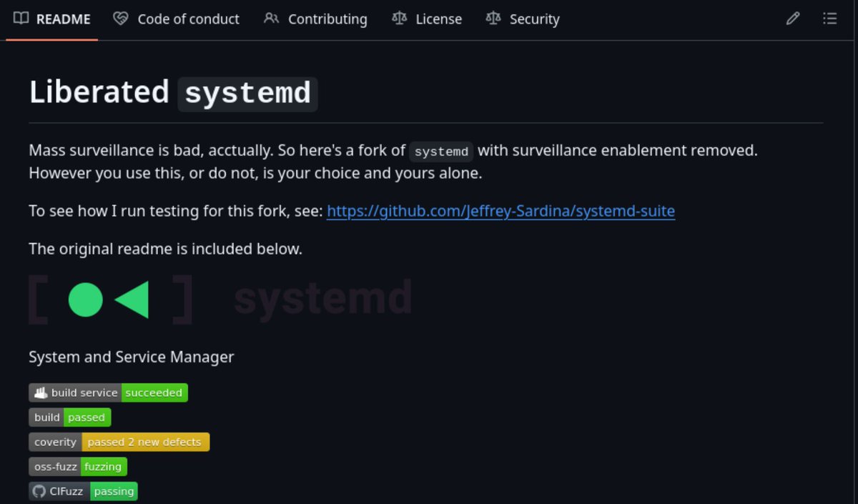Open the CIFuzz passing badge

click(x=83, y=491)
